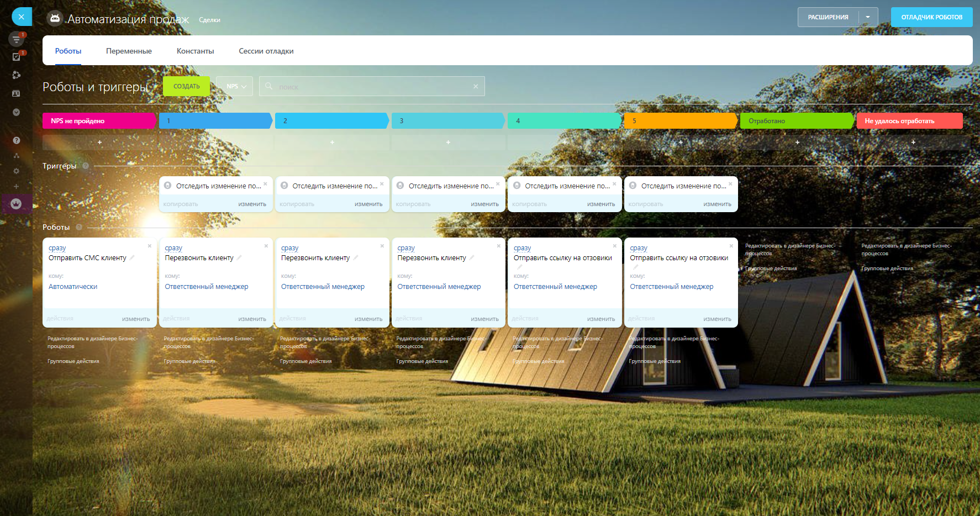Click the contact card icon in sidebar

point(16,93)
